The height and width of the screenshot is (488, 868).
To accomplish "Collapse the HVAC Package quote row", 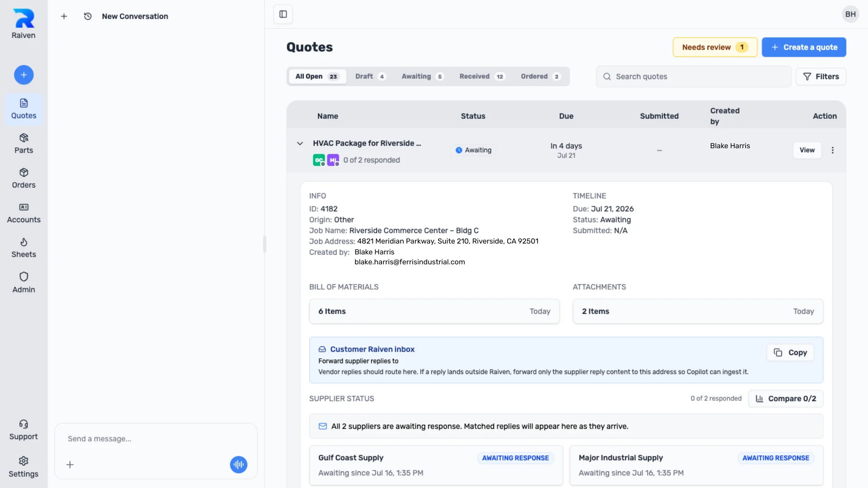I will coord(300,143).
